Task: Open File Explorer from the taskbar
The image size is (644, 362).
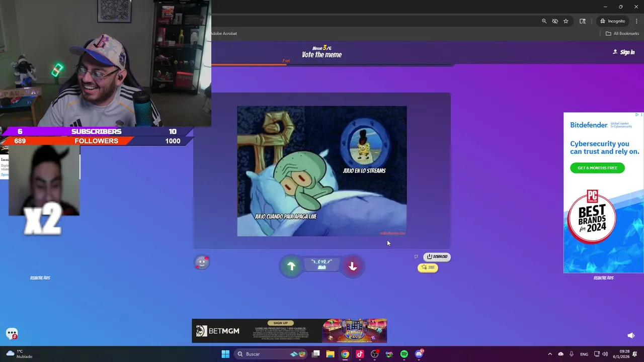Action: [330, 354]
